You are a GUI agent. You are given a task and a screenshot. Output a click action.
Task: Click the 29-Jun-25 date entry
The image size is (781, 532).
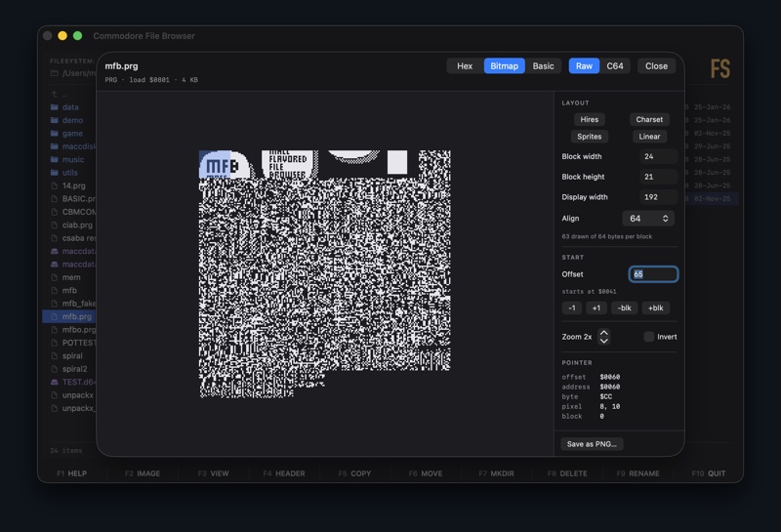click(x=712, y=146)
